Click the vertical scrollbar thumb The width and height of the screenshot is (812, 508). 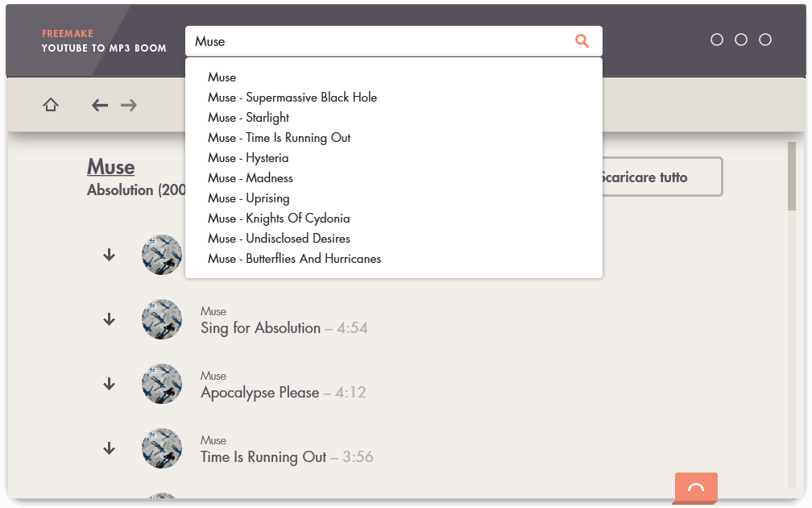point(791,177)
